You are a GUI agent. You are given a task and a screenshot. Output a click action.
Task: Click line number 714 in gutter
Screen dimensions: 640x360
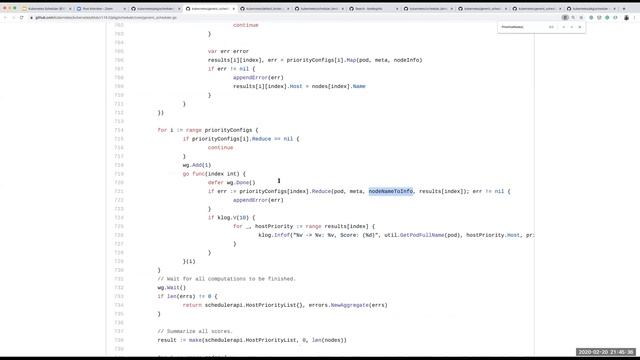(x=119, y=130)
